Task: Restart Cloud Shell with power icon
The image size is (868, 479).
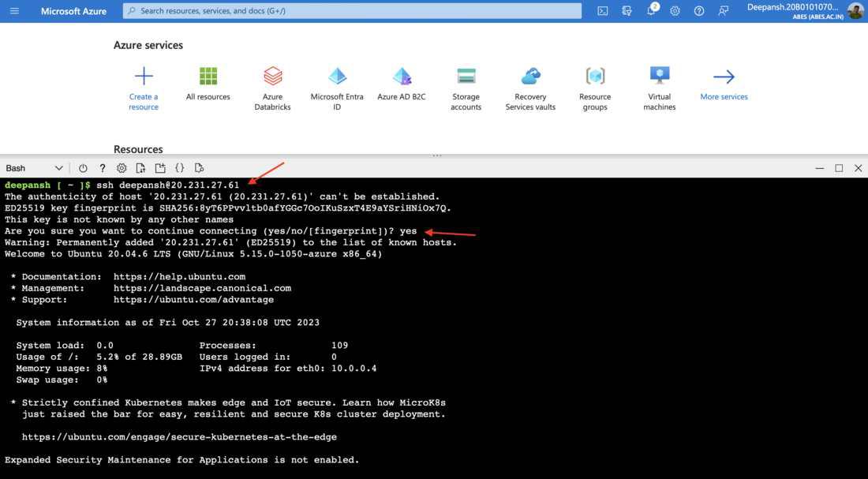Action: pyautogui.click(x=83, y=168)
